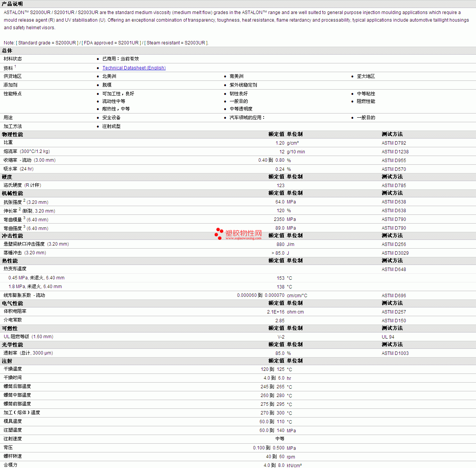The image size is (476, 468).
Task: Click the hr unit in 干燥时间 row
Action: [x=289, y=378]
